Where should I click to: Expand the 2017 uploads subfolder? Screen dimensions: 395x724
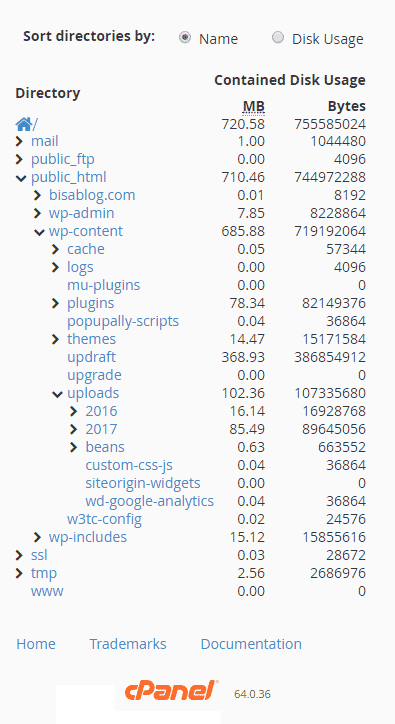[x=73, y=429]
